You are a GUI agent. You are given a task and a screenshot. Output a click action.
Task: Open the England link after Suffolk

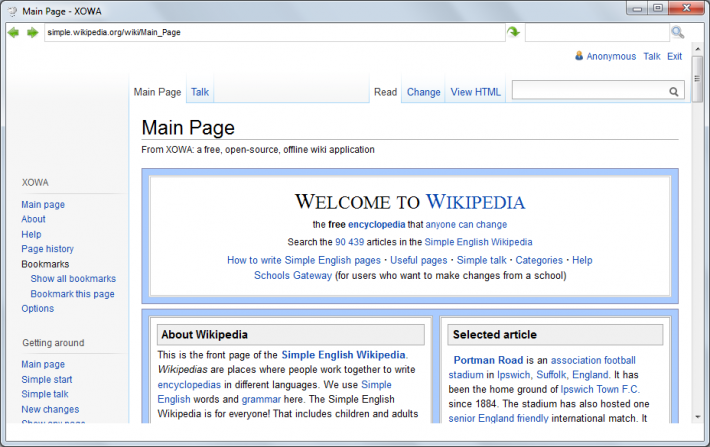coord(590,375)
